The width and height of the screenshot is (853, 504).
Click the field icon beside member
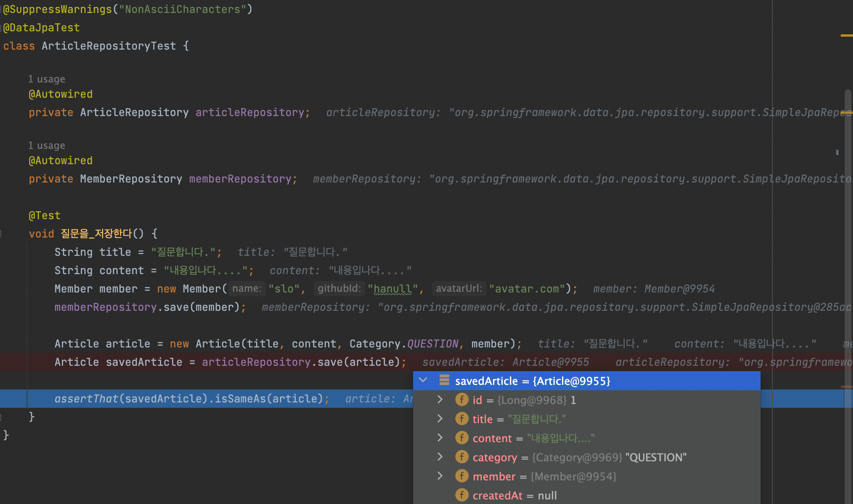(x=462, y=476)
